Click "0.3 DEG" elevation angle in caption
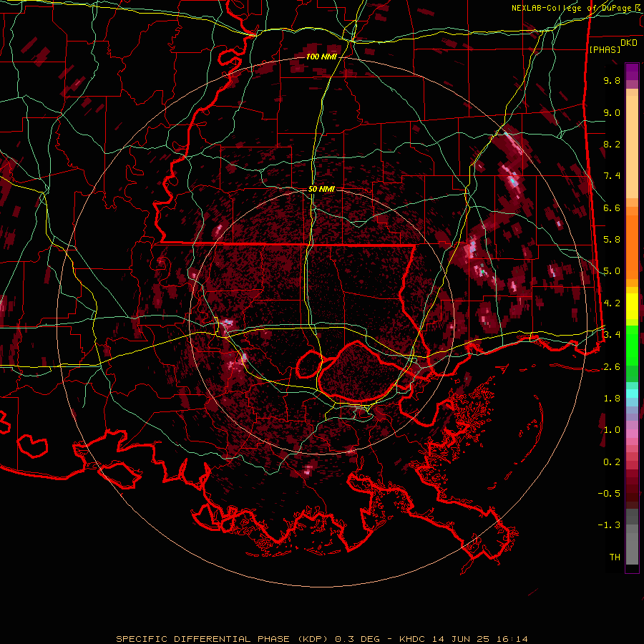 [358, 639]
